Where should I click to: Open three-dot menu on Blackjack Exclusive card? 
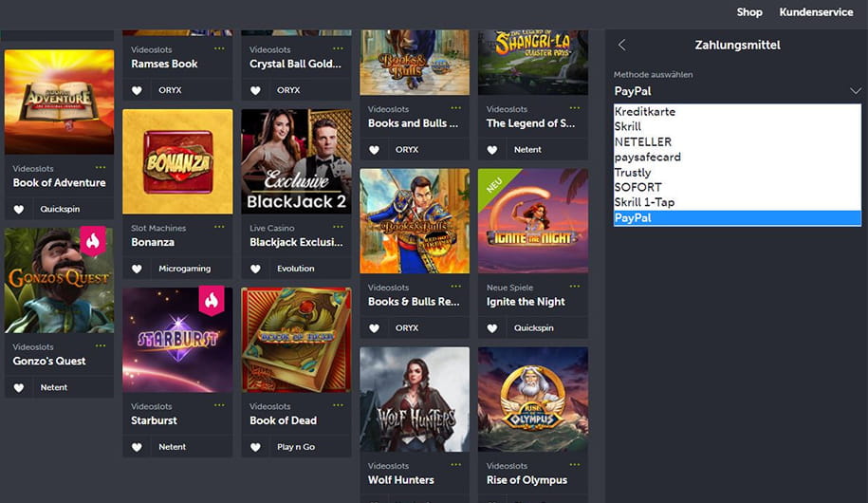[x=338, y=227]
